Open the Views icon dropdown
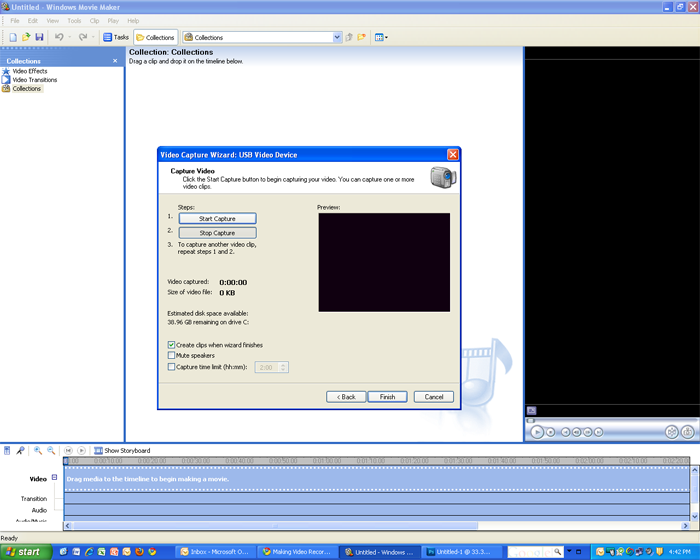700x560 pixels. pyautogui.click(x=381, y=37)
